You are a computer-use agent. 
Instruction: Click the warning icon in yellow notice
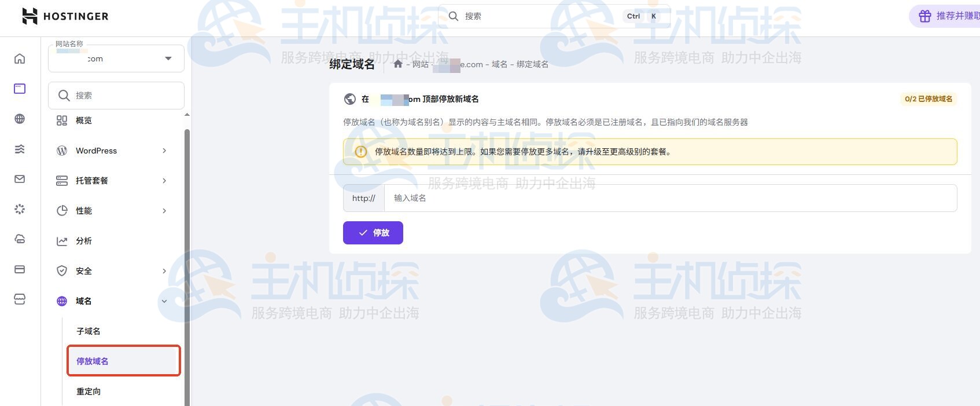tap(361, 152)
